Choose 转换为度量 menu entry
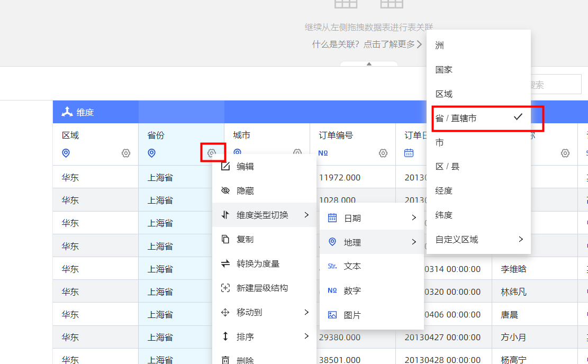Viewport: 588px width, 364px height. 258,263
